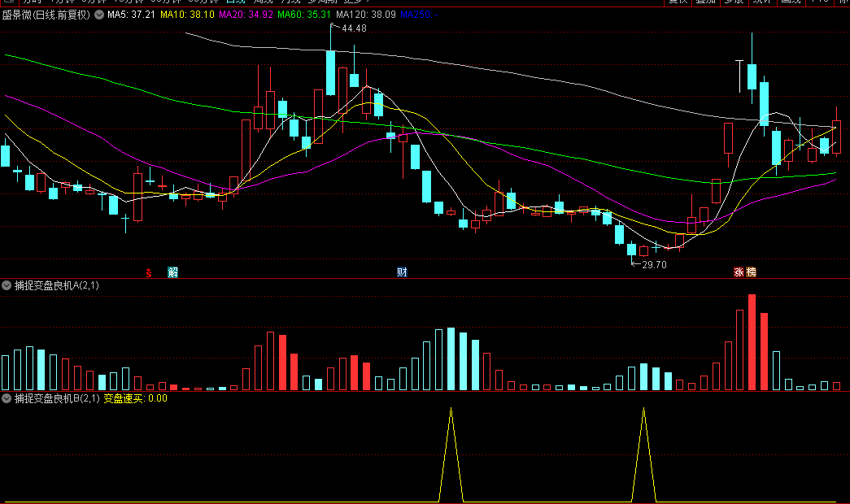The height and width of the screenshot is (504, 850).
Task: Select the green MA60 label
Action: click(304, 15)
